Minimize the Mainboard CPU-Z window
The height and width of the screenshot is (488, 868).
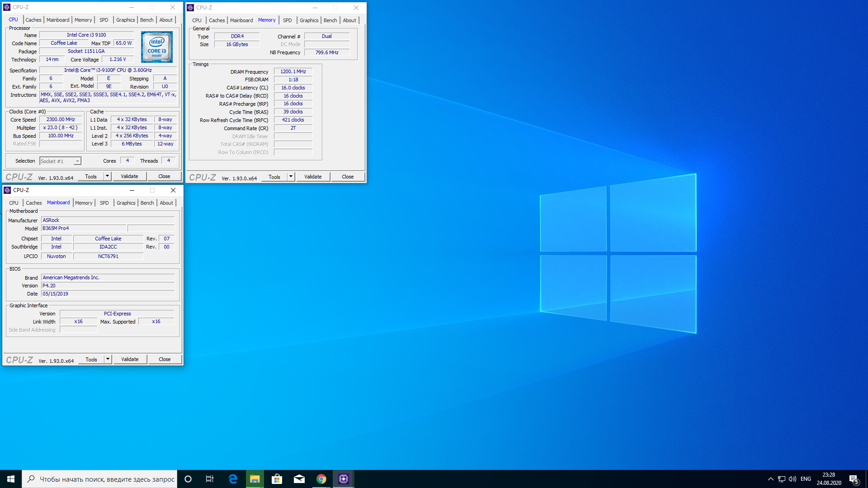point(132,190)
